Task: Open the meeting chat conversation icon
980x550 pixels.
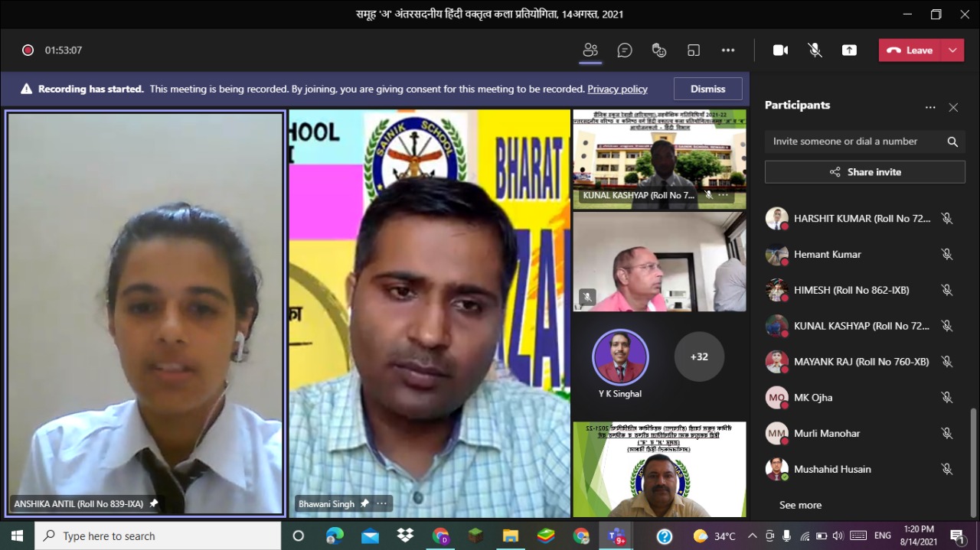Action: 625,50
